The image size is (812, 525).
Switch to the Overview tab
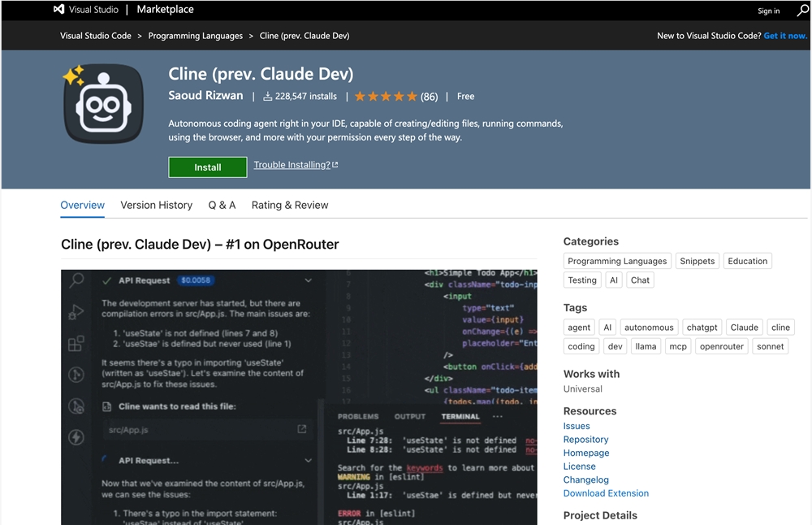[82, 206]
